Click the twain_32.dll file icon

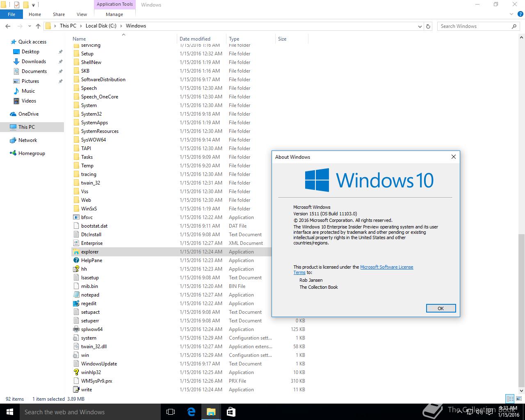tap(76, 347)
